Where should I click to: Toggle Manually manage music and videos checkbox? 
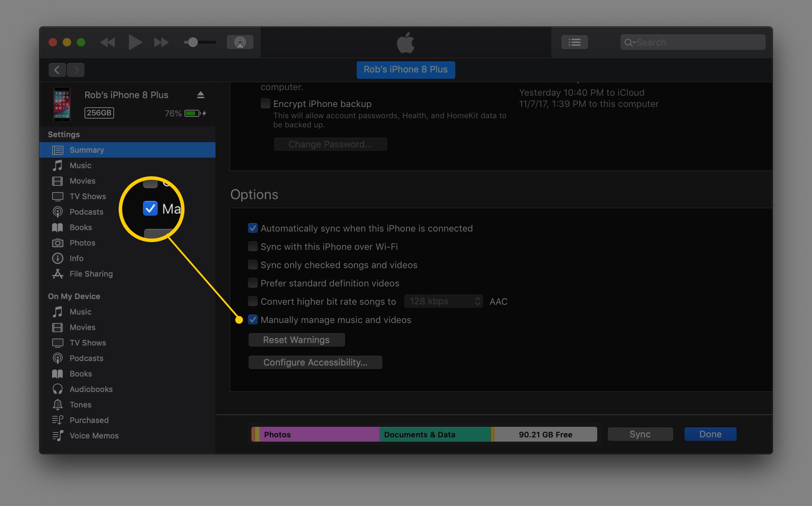point(253,320)
